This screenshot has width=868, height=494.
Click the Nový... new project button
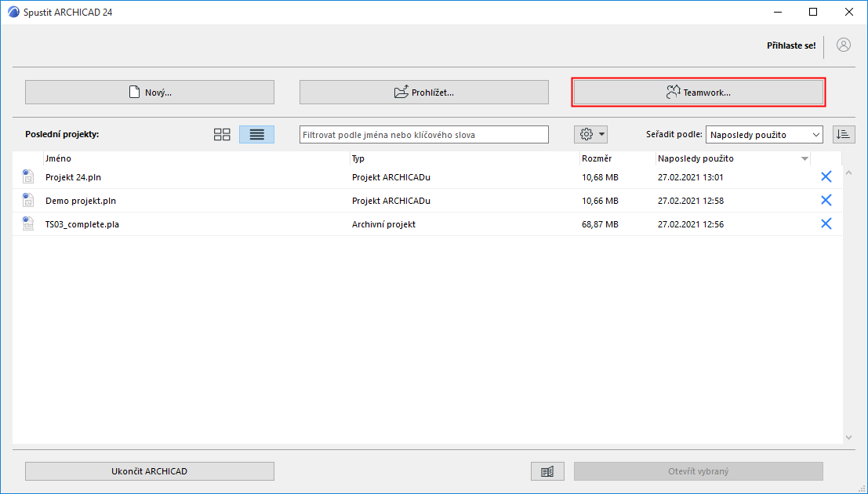[150, 93]
